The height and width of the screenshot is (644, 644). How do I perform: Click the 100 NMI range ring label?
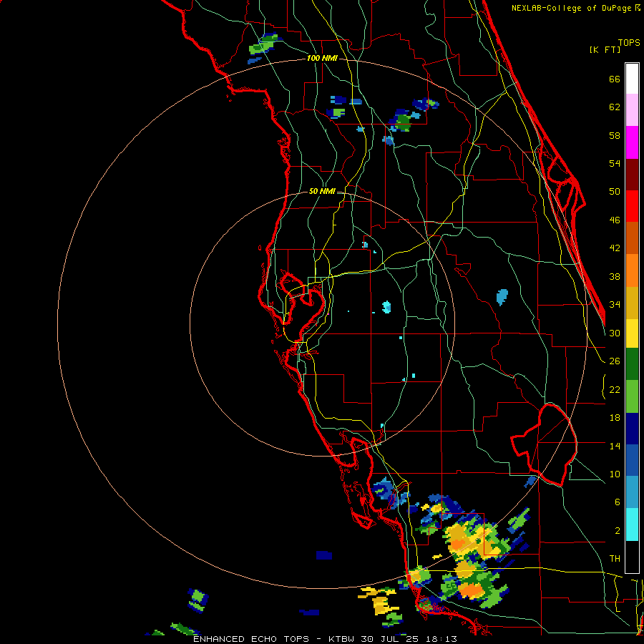pyautogui.click(x=322, y=59)
